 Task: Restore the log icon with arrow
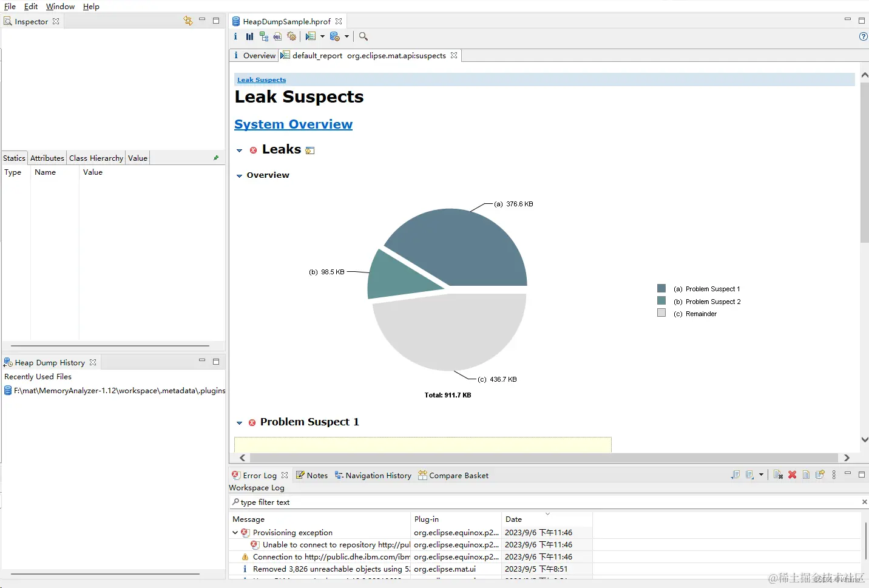[x=820, y=475]
